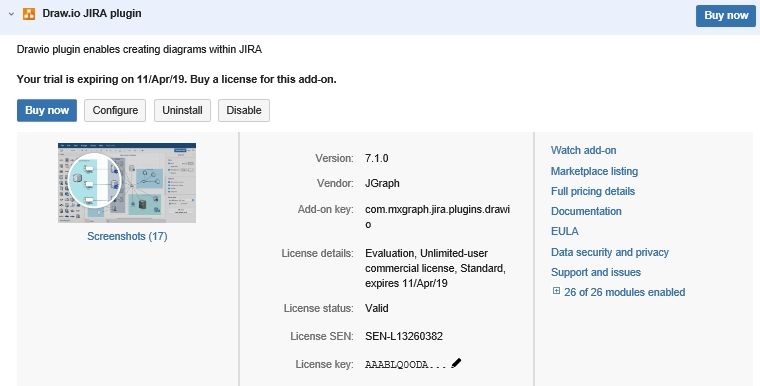Image resolution: width=760 pixels, height=386 pixels.
Task: Click the vendor name JGraph
Action: pyautogui.click(x=382, y=183)
